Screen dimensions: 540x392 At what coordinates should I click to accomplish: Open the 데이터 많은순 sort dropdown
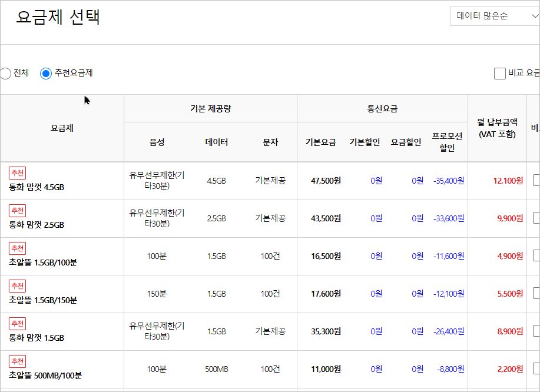coord(494,16)
